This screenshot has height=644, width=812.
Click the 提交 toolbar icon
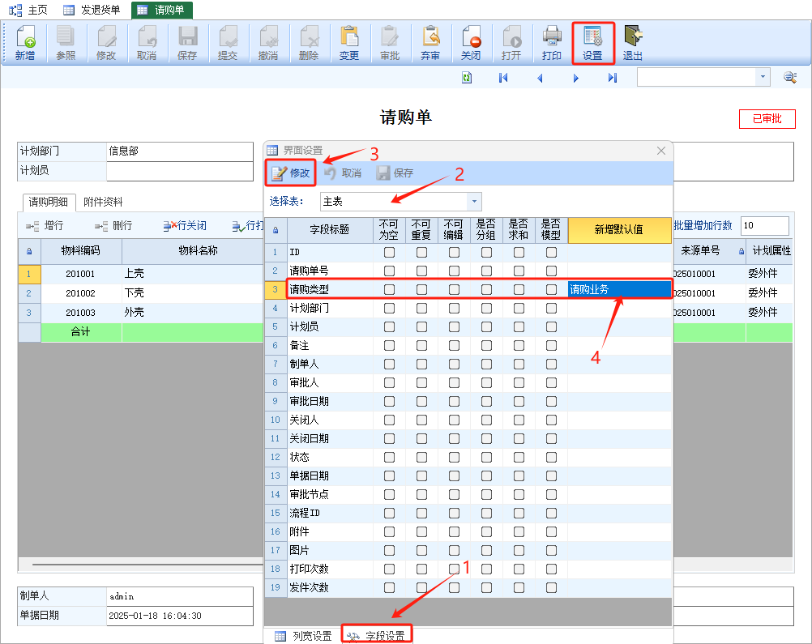pyautogui.click(x=228, y=43)
